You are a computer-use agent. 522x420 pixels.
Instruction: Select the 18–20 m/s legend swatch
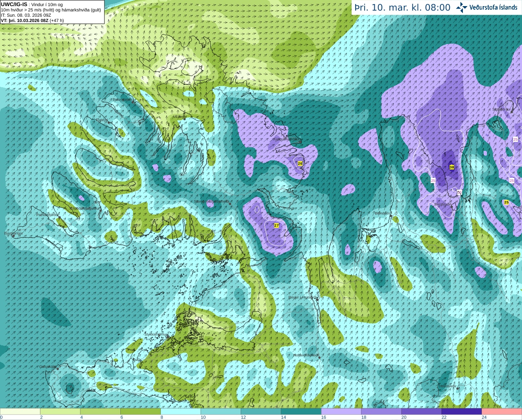click(x=381, y=411)
